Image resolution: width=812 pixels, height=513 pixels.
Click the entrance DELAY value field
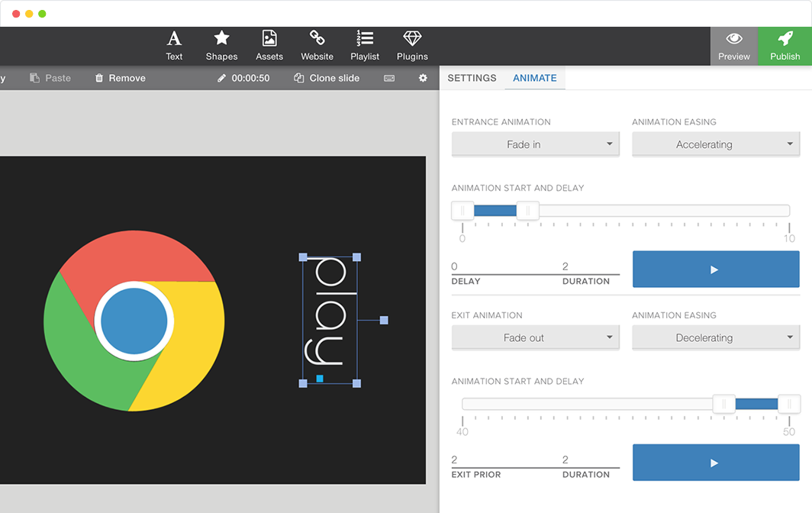pyautogui.click(x=505, y=266)
